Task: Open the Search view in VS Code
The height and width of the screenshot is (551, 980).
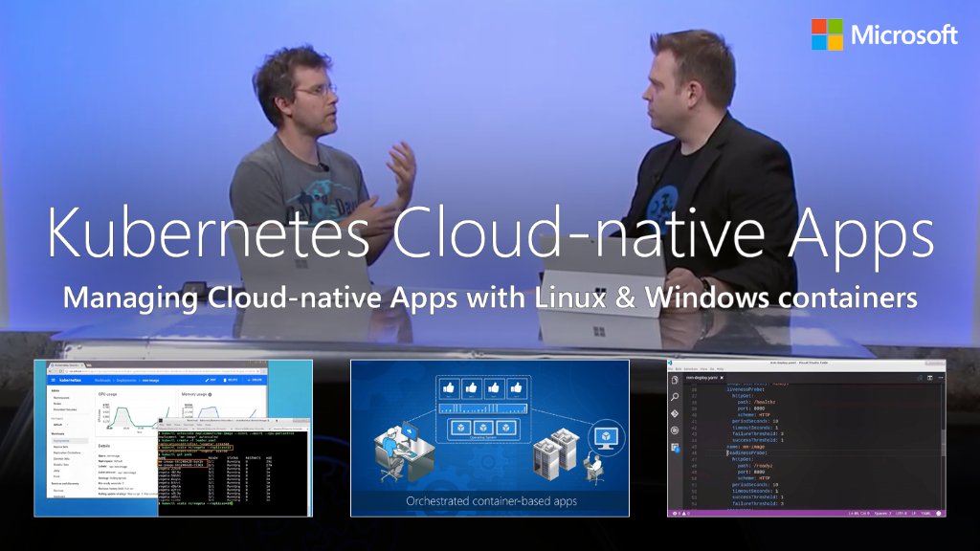Action: [x=675, y=397]
